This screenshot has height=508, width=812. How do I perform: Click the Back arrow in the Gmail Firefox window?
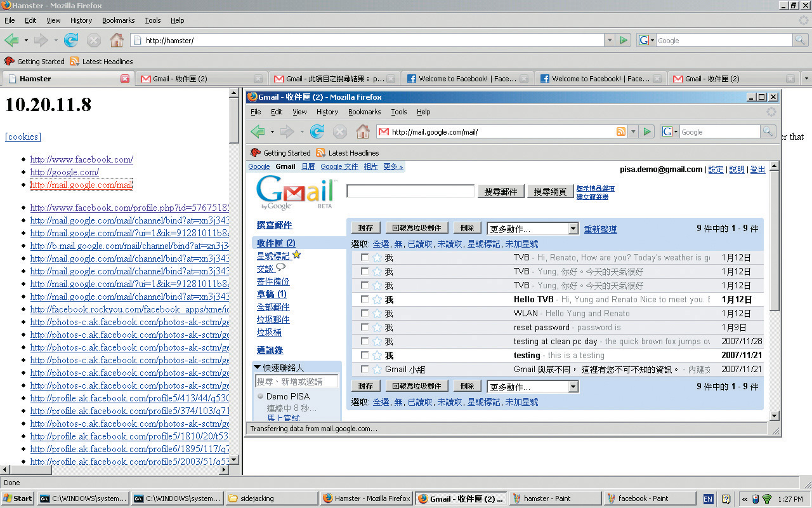click(x=258, y=131)
